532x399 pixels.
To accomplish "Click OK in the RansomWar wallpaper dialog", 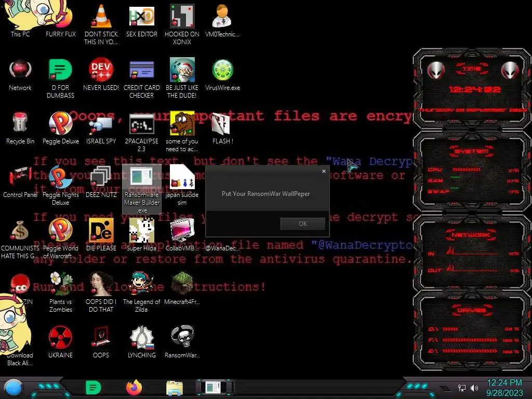I will coord(303,223).
